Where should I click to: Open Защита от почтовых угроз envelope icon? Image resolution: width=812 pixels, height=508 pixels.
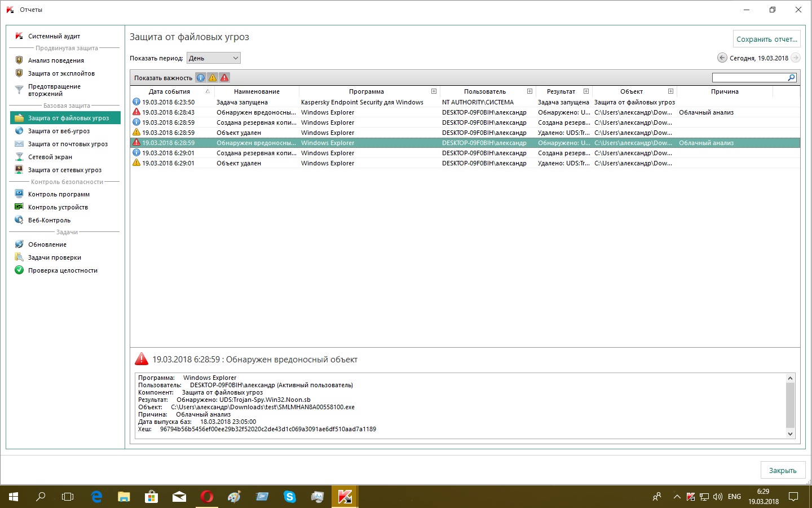pos(19,143)
